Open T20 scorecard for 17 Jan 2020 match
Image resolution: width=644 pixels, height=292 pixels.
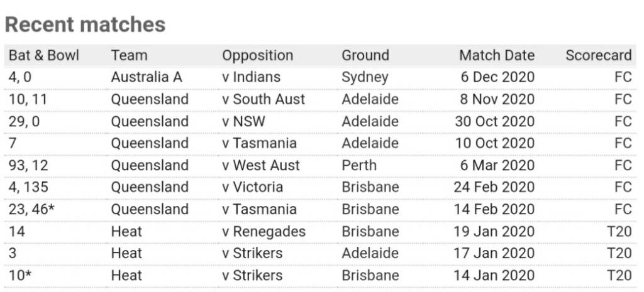(619, 253)
